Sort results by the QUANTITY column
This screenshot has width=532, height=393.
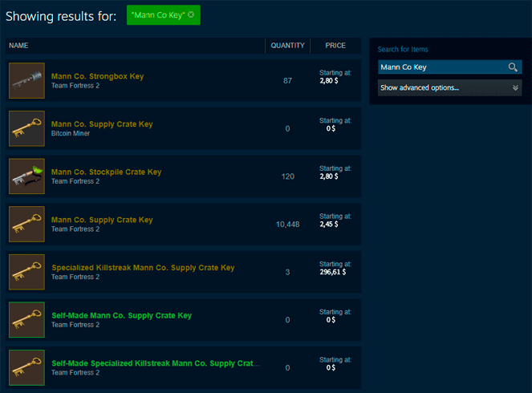(287, 46)
